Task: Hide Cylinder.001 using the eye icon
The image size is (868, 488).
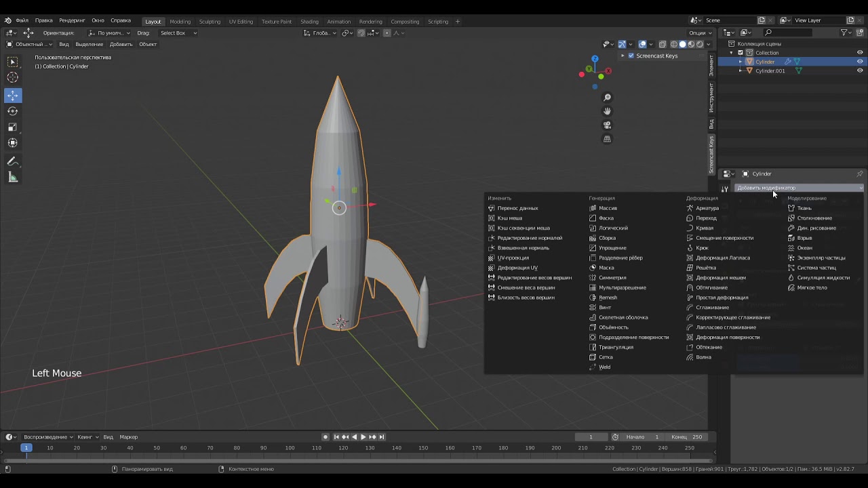Action: (x=860, y=70)
